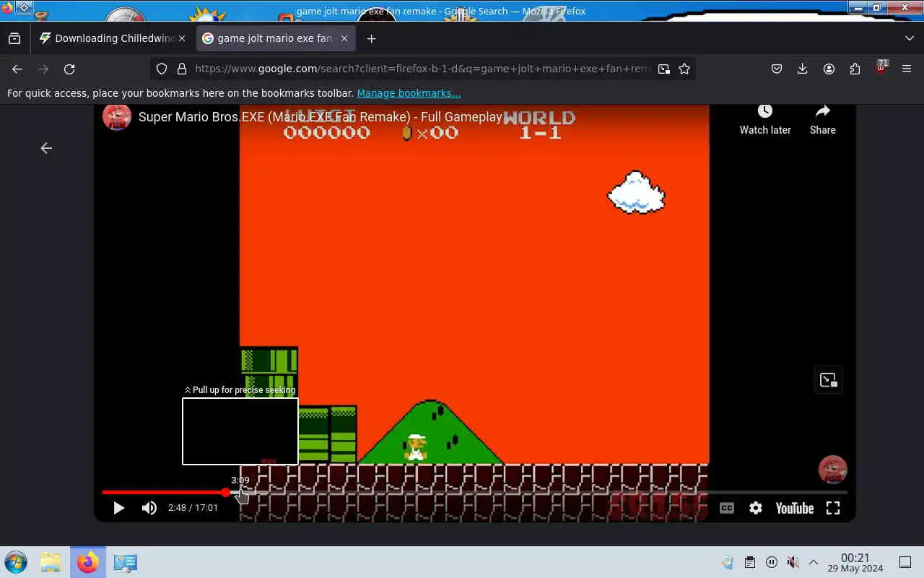Open the Firefox account icon
The image size is (924, 578).
829,69
